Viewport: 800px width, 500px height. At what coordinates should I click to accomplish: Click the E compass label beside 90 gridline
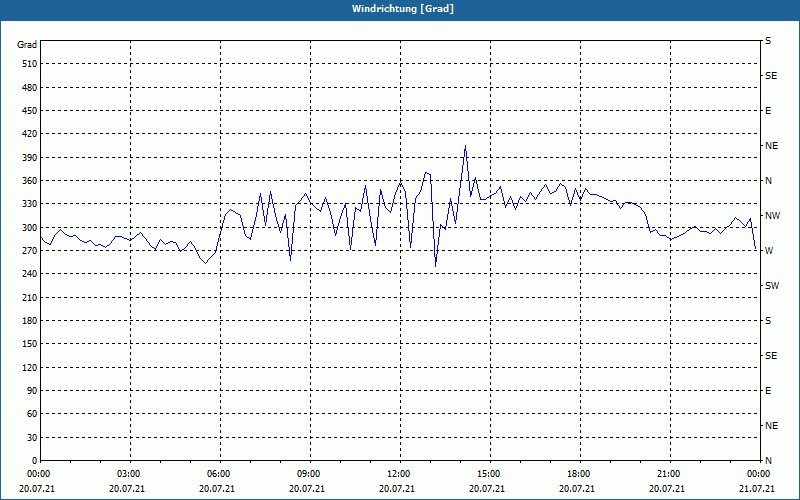click(x=768, y=391)
